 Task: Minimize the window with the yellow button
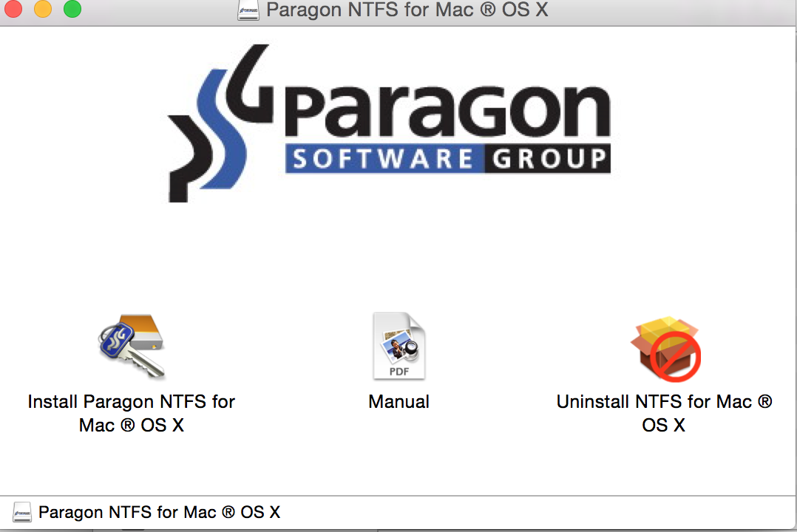[x=43, y=9]
